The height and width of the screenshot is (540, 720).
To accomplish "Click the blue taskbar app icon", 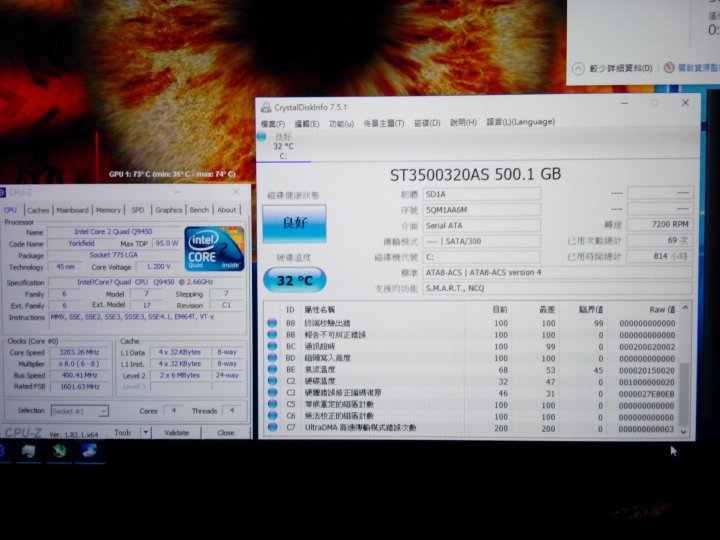I will [90, 451].
